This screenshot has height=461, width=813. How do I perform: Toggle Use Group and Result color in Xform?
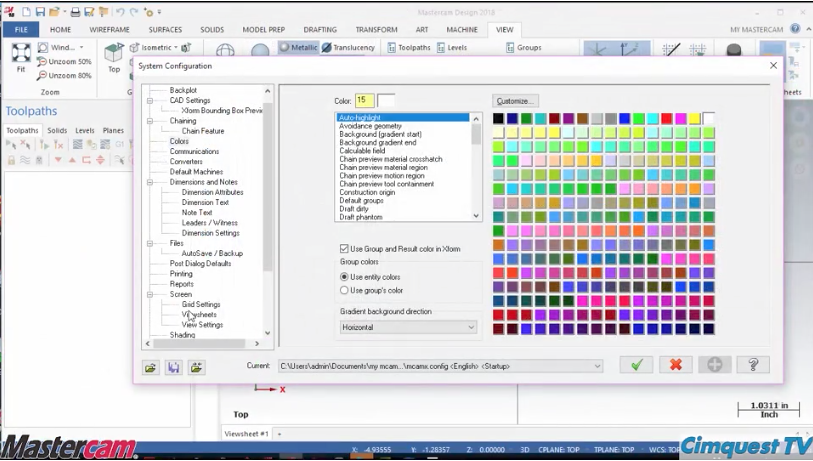(x=344, y=249)
